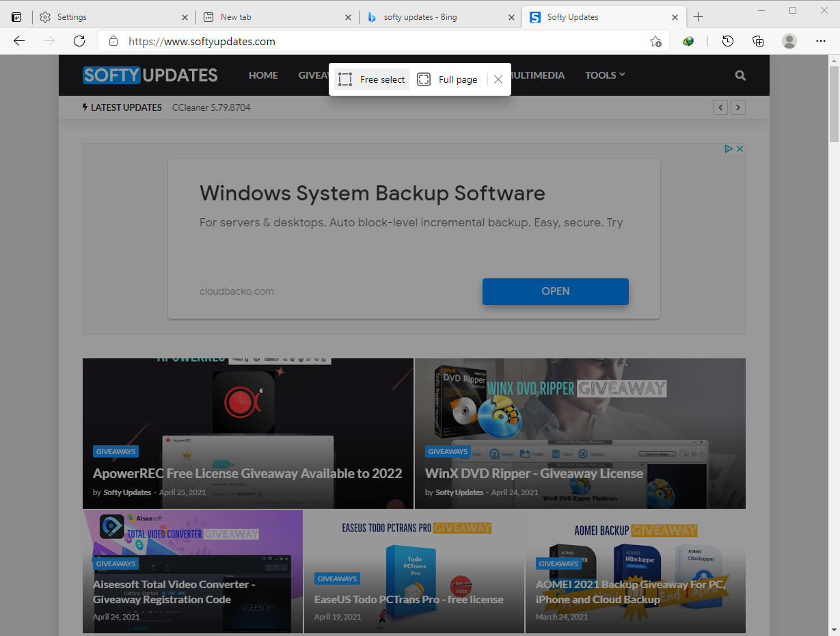Close the ad with X icon
Screen dimensions: 840x636
pos(740,148)
